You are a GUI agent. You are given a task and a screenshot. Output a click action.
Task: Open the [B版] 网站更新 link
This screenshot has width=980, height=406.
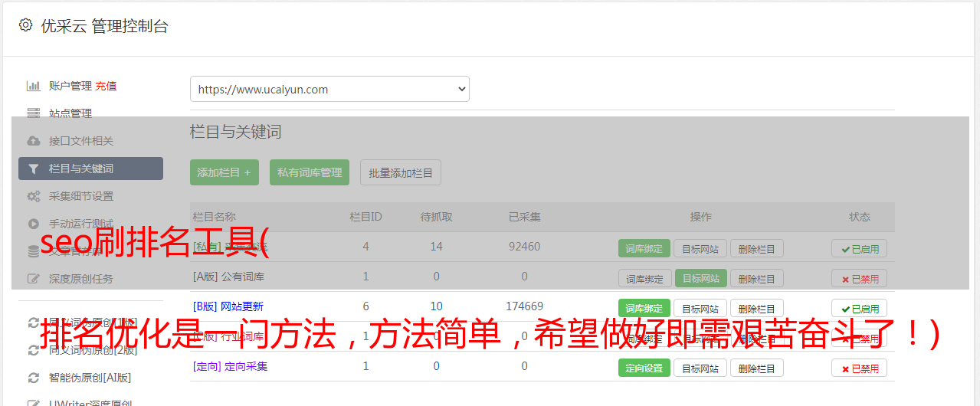click(228, 306)
